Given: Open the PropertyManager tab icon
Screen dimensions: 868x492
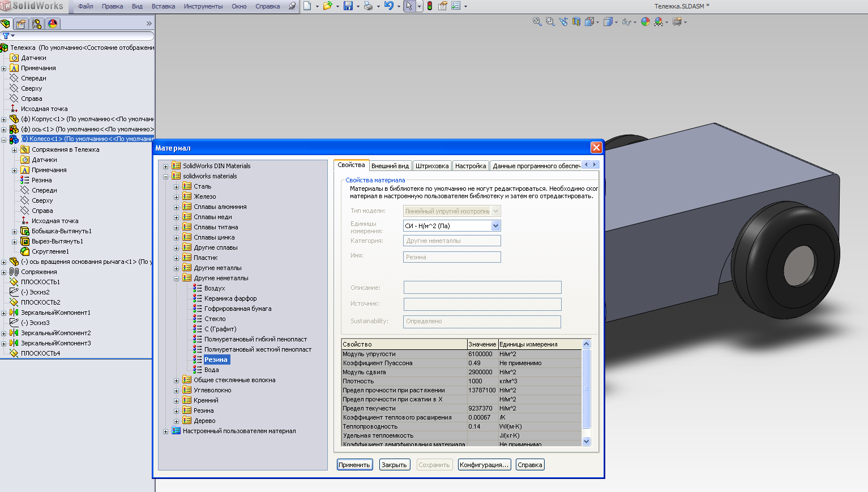Looking at the screenshot, I should tap(21, 24).
